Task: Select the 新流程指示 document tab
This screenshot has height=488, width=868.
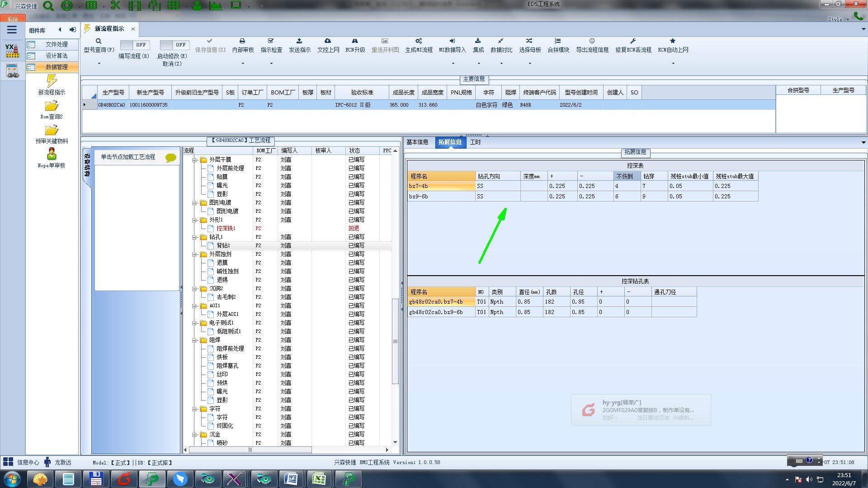Action: [109, 29]
